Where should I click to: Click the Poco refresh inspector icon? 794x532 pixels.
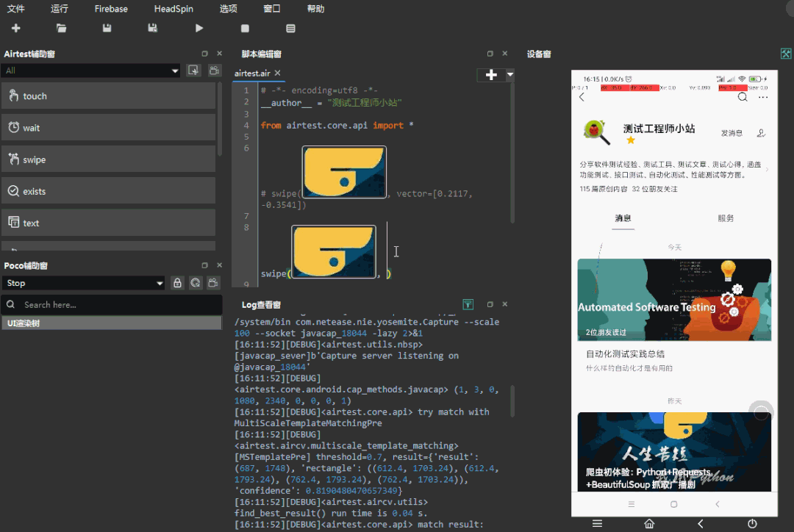coord(196,283)
